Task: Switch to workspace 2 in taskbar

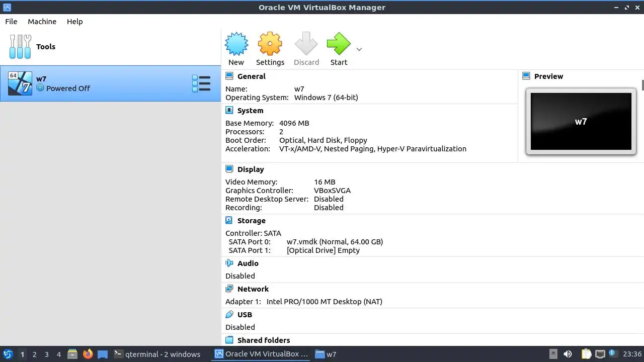Action: pyautogui.click(x=34, y=354)
